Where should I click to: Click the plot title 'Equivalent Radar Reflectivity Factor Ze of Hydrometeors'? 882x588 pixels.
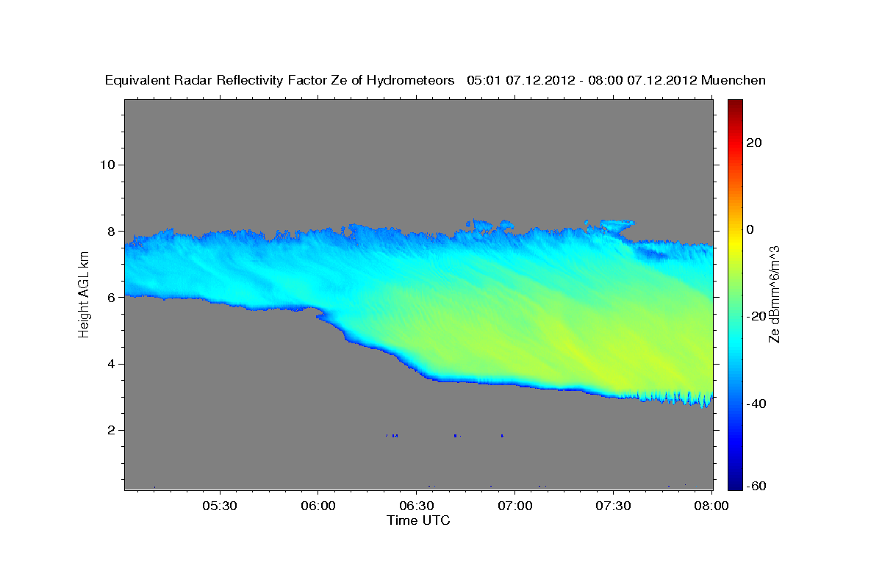coord(280,80)
